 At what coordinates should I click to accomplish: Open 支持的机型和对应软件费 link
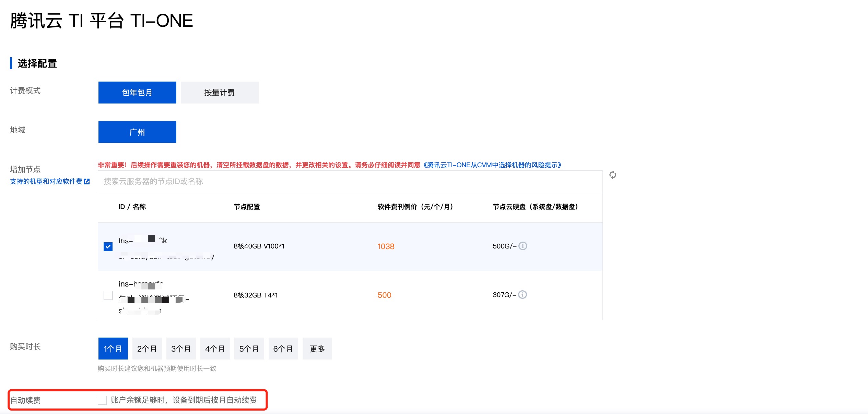coord(46,181)
